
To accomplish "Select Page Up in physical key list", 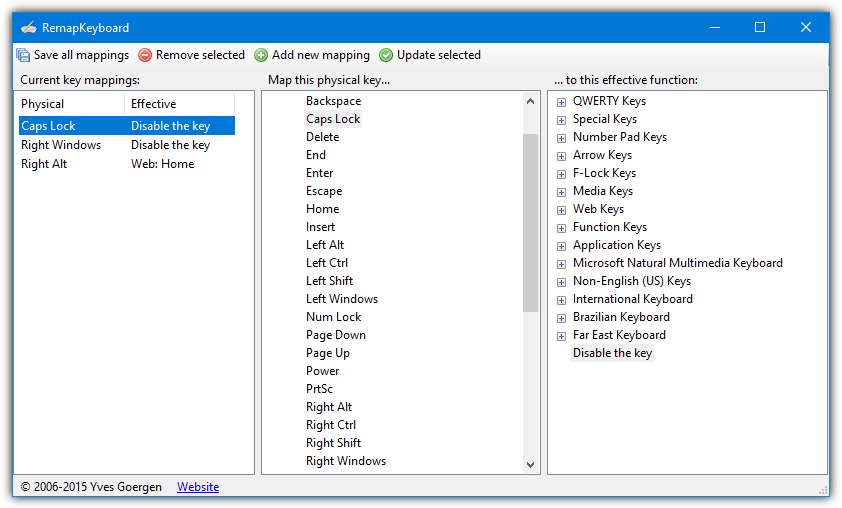I will pos(328,353).
